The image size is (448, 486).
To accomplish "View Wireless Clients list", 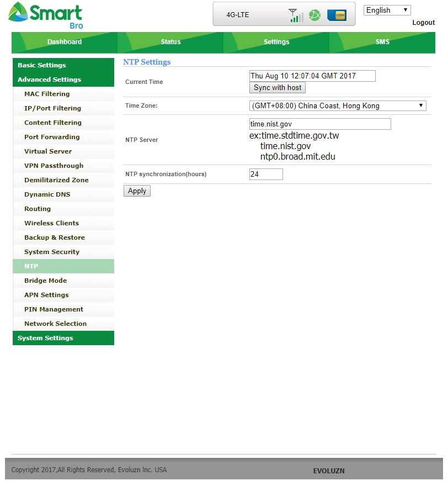I will coord(63,223).
